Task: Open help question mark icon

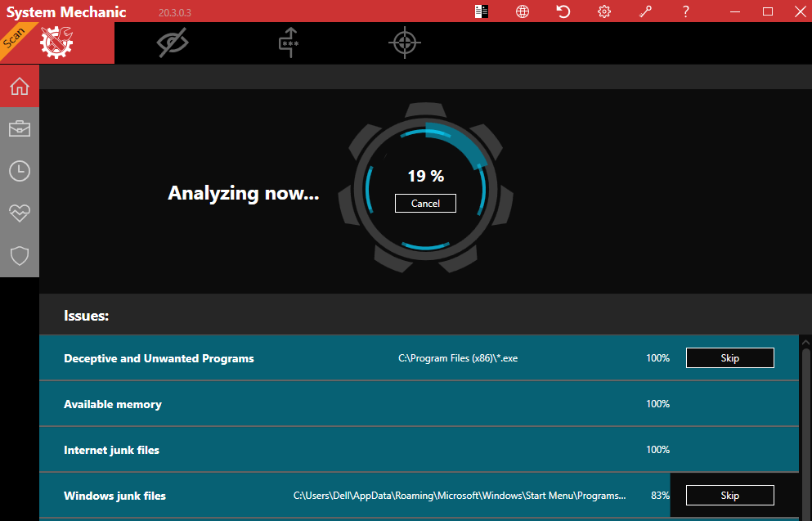Action: (x=686, y=11)
